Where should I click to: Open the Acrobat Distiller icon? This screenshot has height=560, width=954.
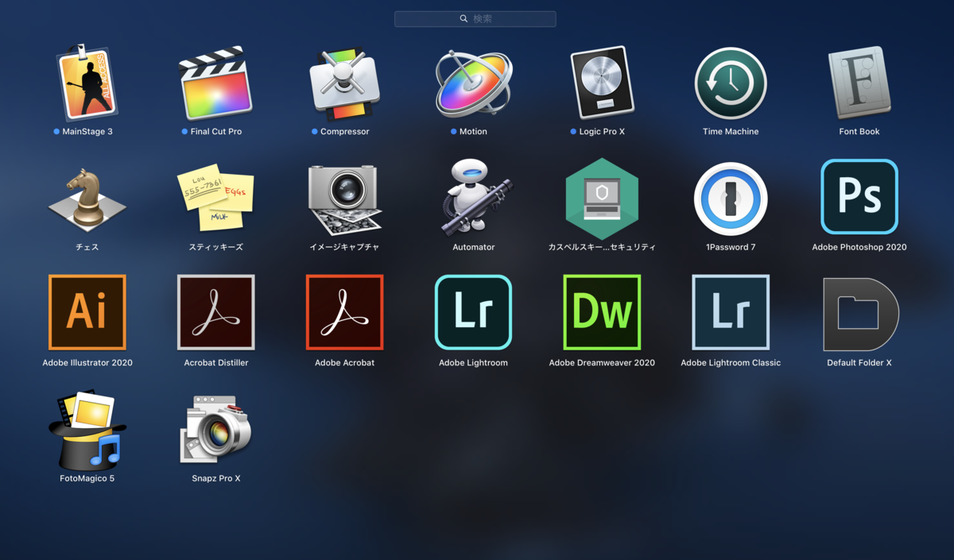[216, 312]
